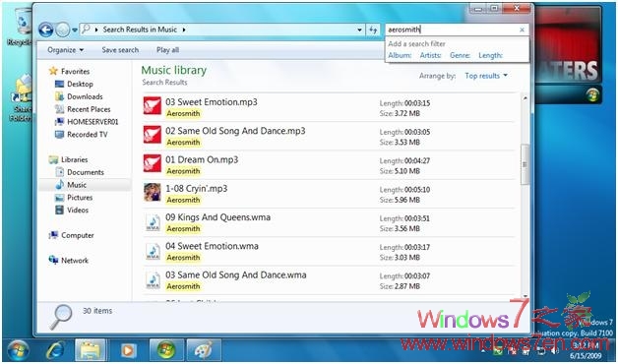Image resolution: width=618 pixels, height=364 pixels.
Task: Select file name 1-08 Cryin'.mp3
Action: tap(196, 188)
